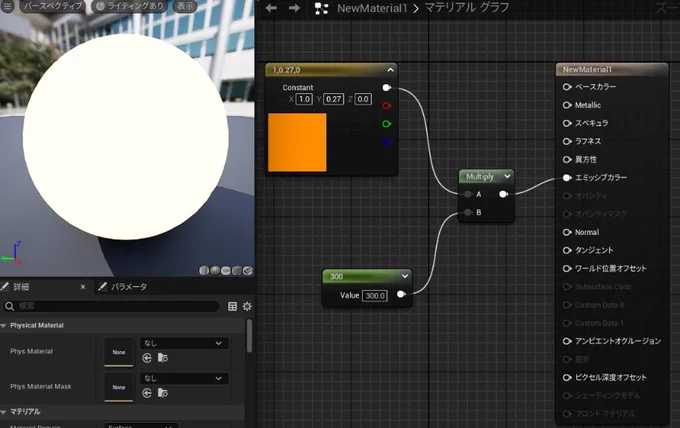680x428 pixels.
Task: Collapse the マテリアル section
Action: 3,412
